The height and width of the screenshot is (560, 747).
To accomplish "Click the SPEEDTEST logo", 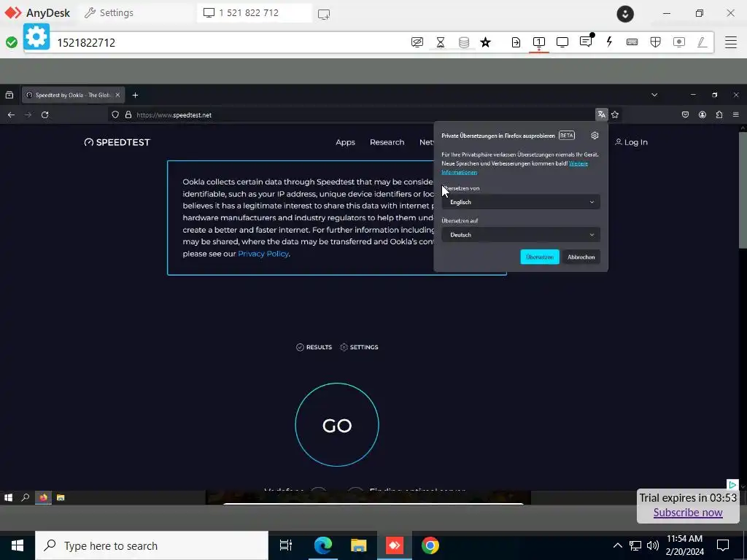I will pos(117,142).
